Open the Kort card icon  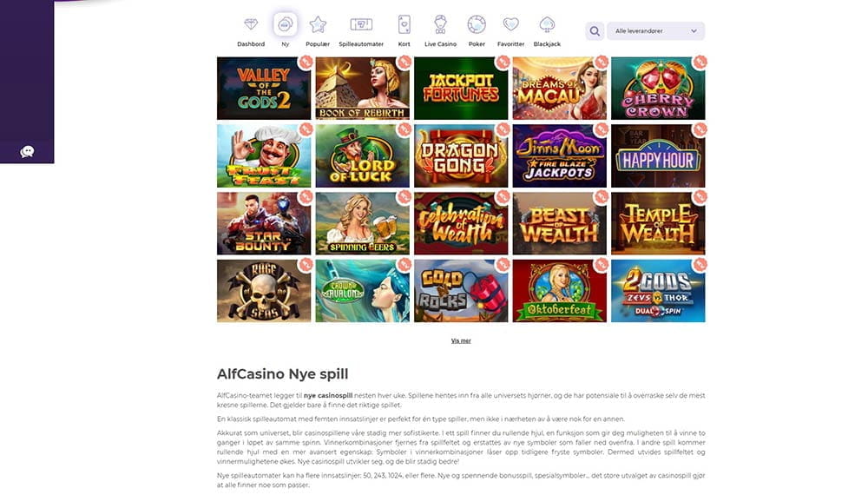(404, 24)
